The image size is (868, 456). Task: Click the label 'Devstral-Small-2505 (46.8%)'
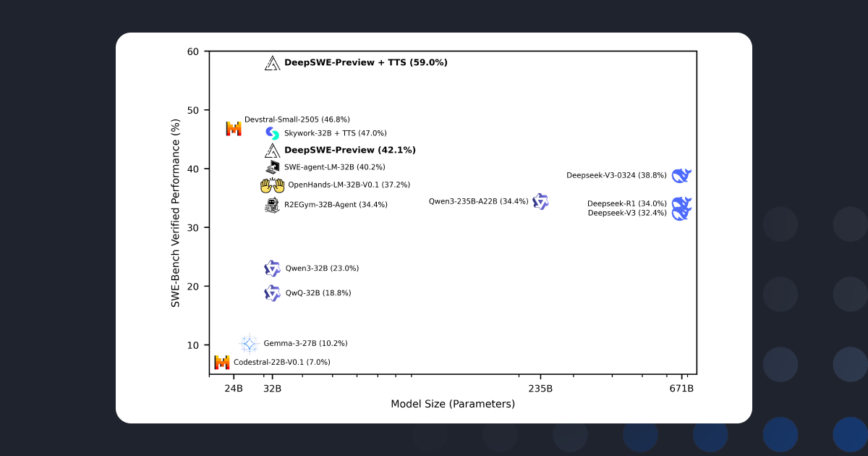pos(297,119)
